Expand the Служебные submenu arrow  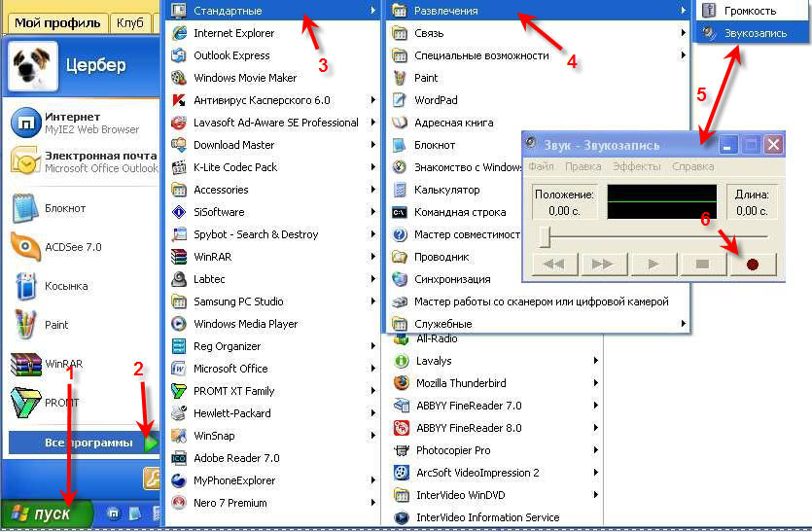pyautogui.click(x=684, y=324)
